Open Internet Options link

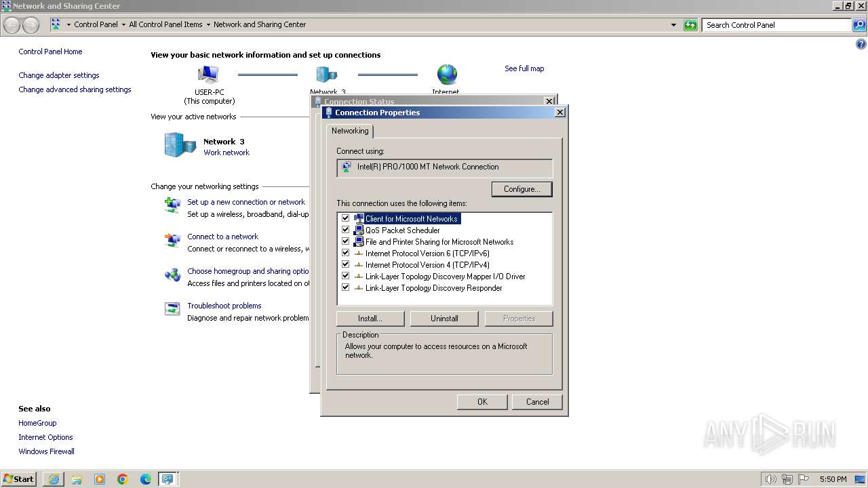click(45, 437)
